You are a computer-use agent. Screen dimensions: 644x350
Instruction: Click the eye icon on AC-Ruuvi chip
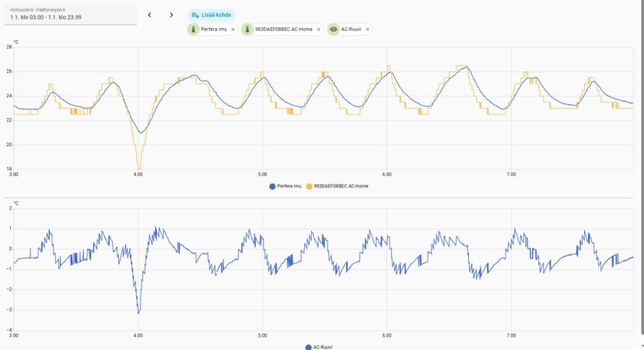[x=334, y=30]
